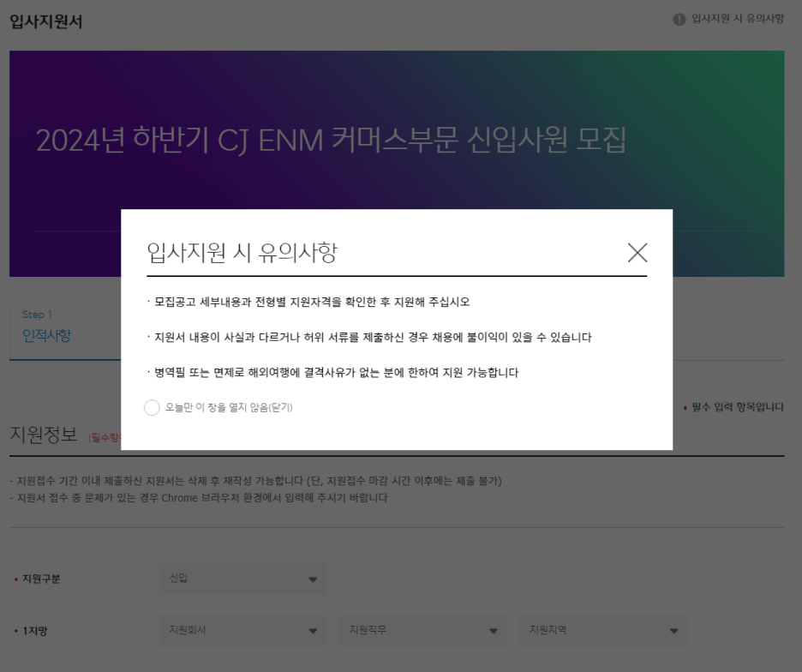Open the 입사지원 시 유의사항 link in header
Viewport: 802px width, 672px height.
pos(737,19)
